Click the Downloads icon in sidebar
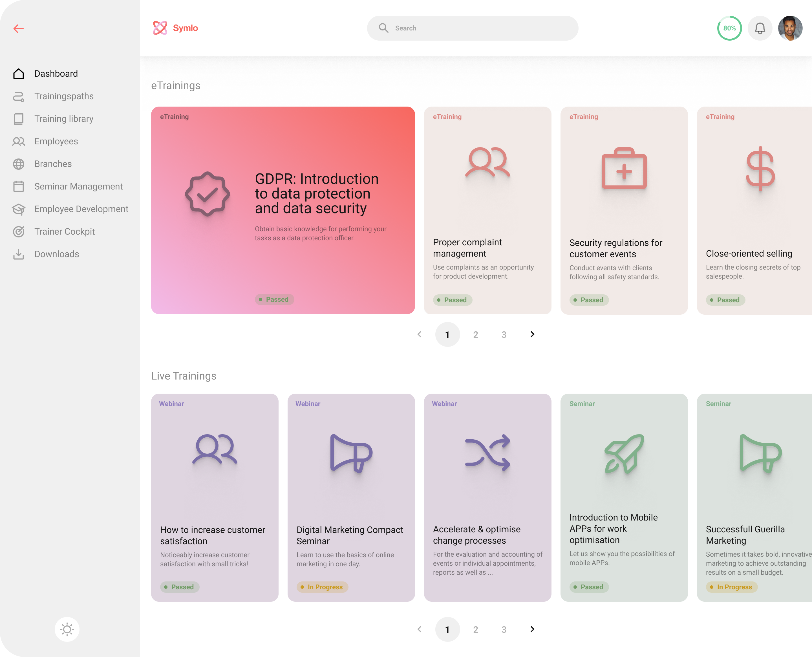 point(19,254)
